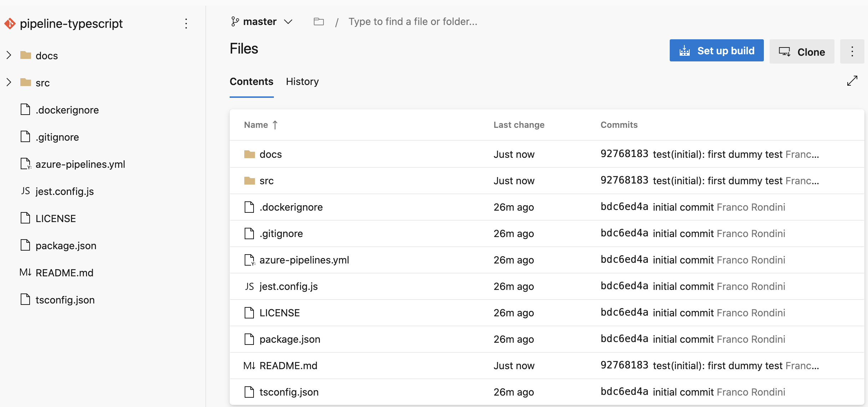Click the pipeline-typescript repository icon
The image size is (868, 407).
coord(10,24)
